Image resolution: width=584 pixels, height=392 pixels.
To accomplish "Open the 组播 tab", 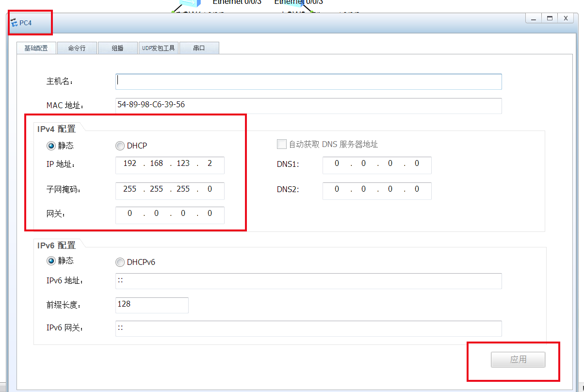I will click(x=117, y=48).
